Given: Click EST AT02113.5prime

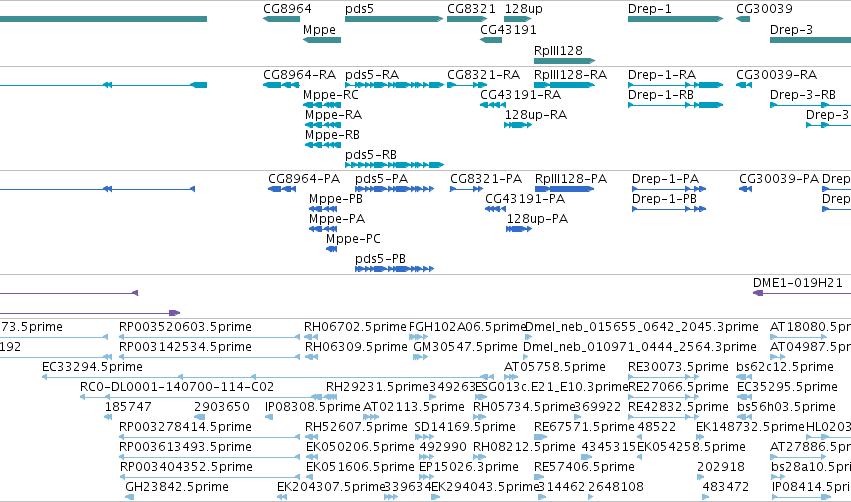Looking at the screenshot, I should point(371,417).
